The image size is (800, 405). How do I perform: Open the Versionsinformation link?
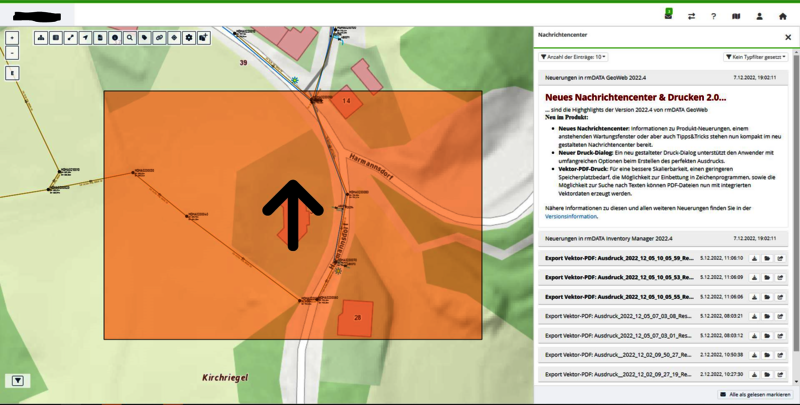573,216
